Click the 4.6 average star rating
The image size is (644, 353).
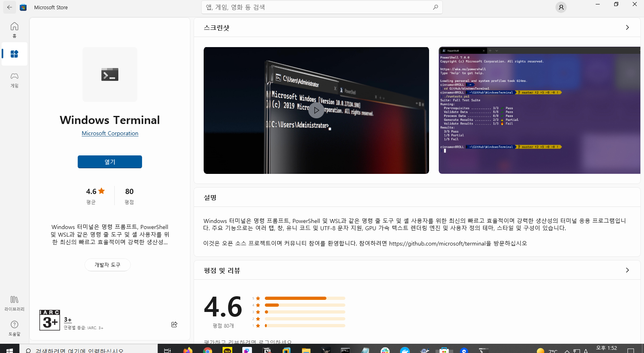point(95,192)
